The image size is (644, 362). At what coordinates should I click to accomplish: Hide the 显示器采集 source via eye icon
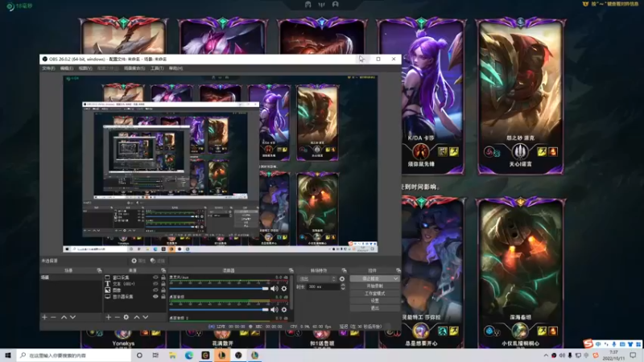coord(155,296)
